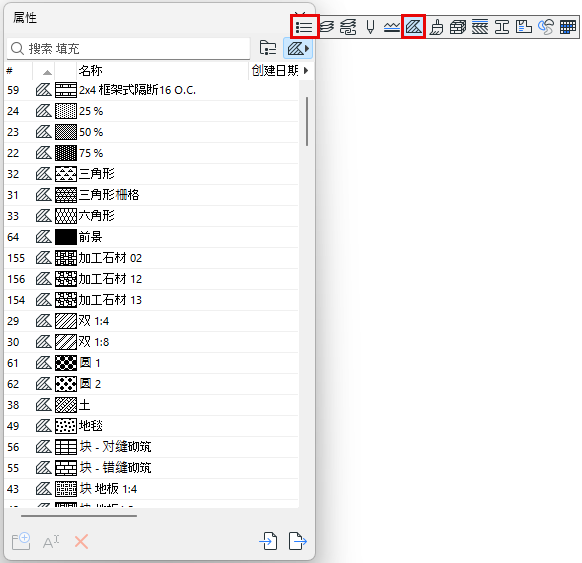
Task: Select the 三角形栅格 fill
Action: (x=151, y=195)
